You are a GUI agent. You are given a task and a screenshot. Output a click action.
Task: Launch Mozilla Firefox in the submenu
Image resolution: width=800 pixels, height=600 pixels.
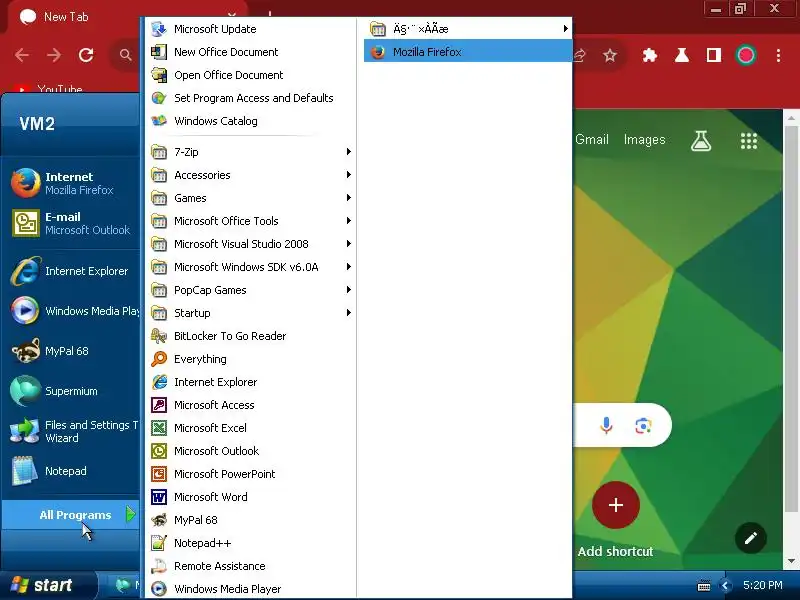point(468,52)
